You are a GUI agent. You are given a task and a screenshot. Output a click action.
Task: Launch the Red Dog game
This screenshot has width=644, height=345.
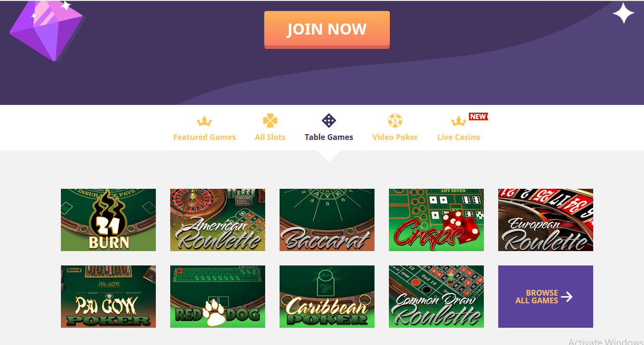point(218,297)
